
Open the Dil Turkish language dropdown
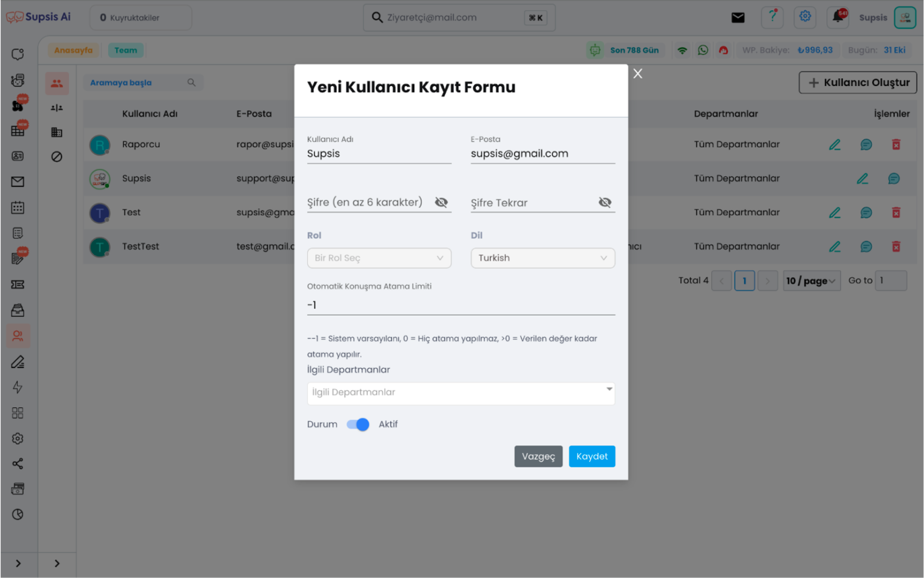(542, 258)
